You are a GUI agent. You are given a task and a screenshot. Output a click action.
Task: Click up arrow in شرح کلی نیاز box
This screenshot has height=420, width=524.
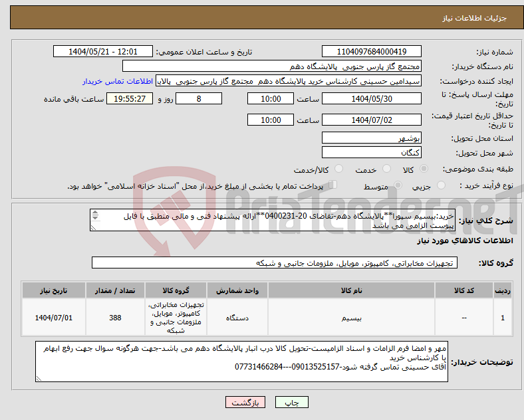(x=95, y=213)
